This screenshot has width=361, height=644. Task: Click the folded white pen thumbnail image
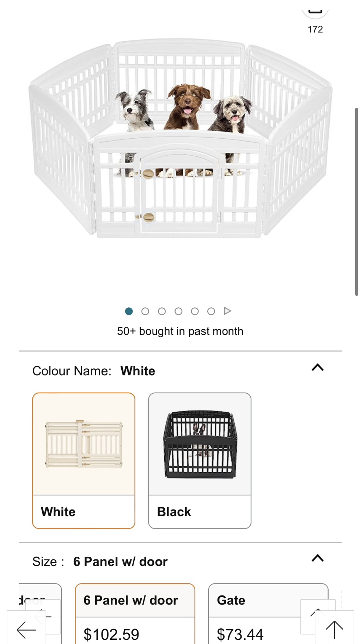coord(83,444)
